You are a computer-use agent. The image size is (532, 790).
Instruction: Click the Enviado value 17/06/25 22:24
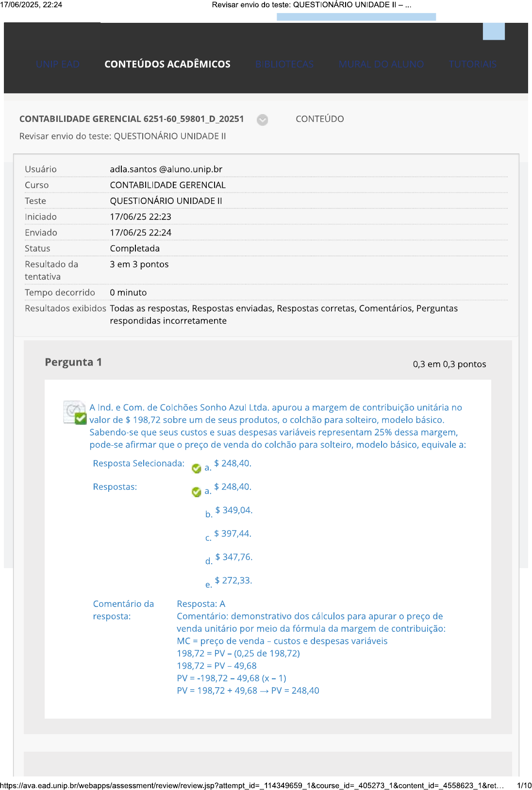coord(140,233)
